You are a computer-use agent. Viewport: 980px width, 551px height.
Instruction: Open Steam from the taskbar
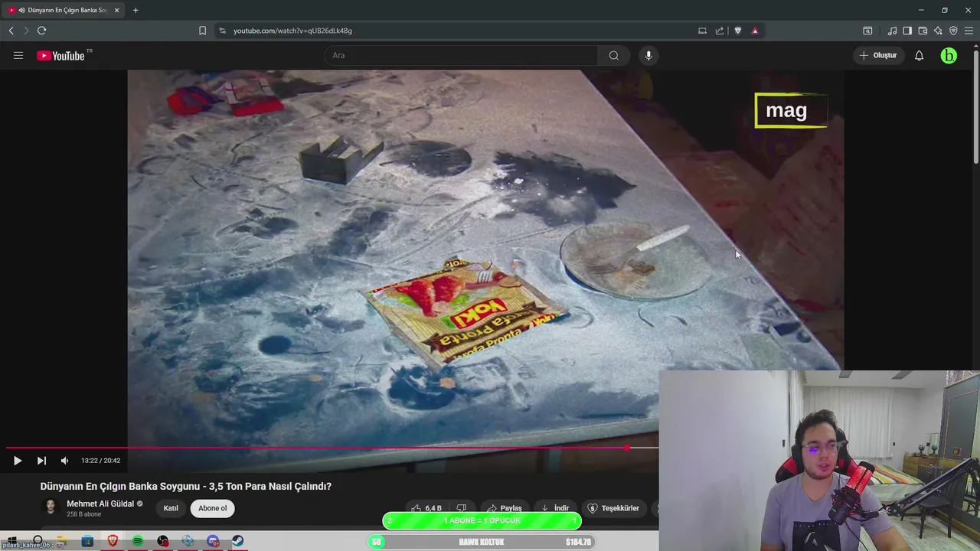238,542
